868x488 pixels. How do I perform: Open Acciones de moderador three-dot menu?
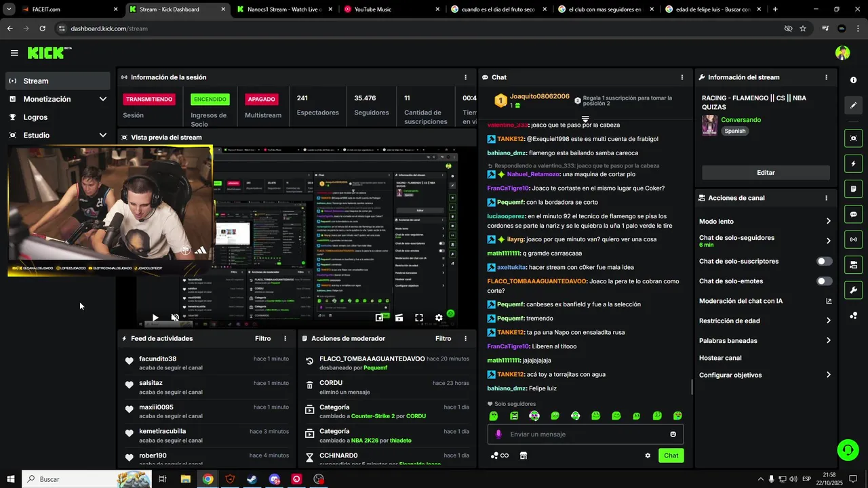pos(465,338)
